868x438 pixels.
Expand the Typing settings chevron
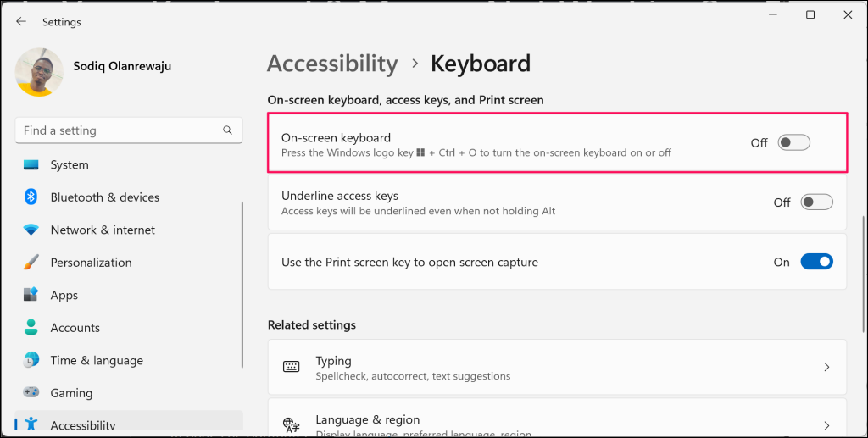point(826,368)
